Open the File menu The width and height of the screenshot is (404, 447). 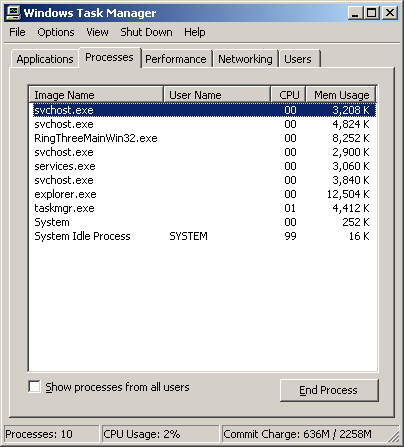17,32
